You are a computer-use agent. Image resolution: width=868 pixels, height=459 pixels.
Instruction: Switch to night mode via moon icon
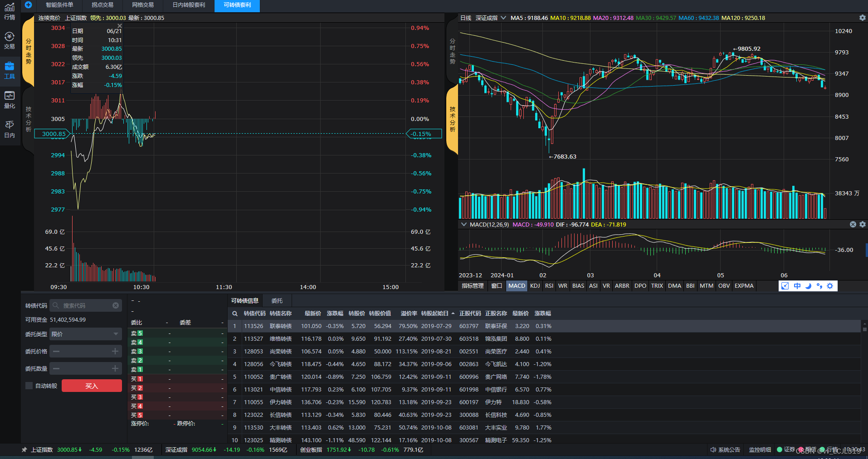pos(808,286)
